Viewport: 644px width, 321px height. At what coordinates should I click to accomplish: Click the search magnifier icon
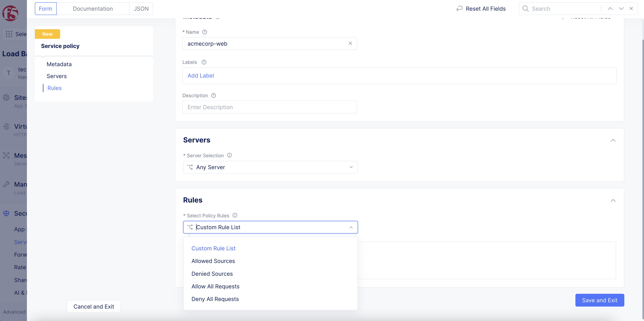click(525, 9)
